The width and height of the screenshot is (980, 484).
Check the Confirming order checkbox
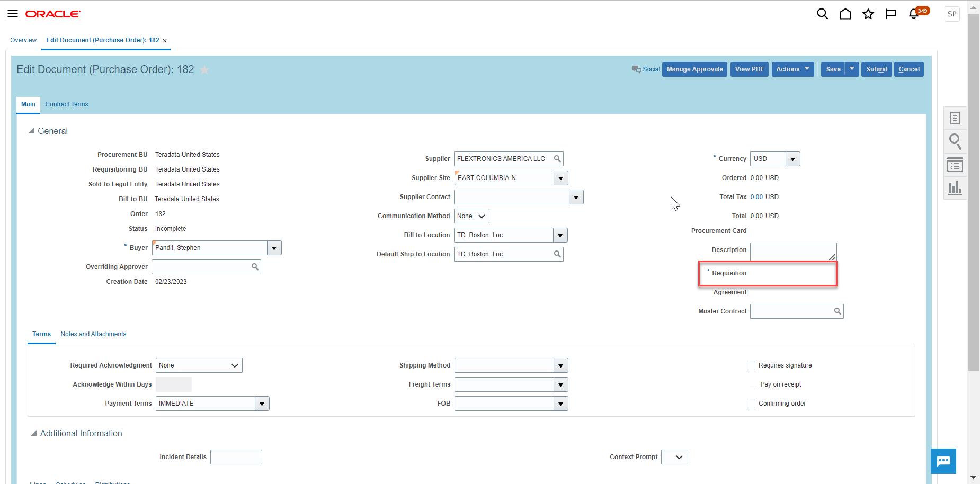click(751, 404)
